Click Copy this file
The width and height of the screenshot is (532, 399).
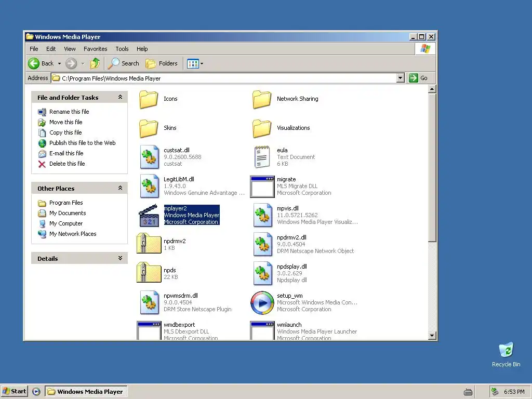pyautogui.click(x=65, y=132)
